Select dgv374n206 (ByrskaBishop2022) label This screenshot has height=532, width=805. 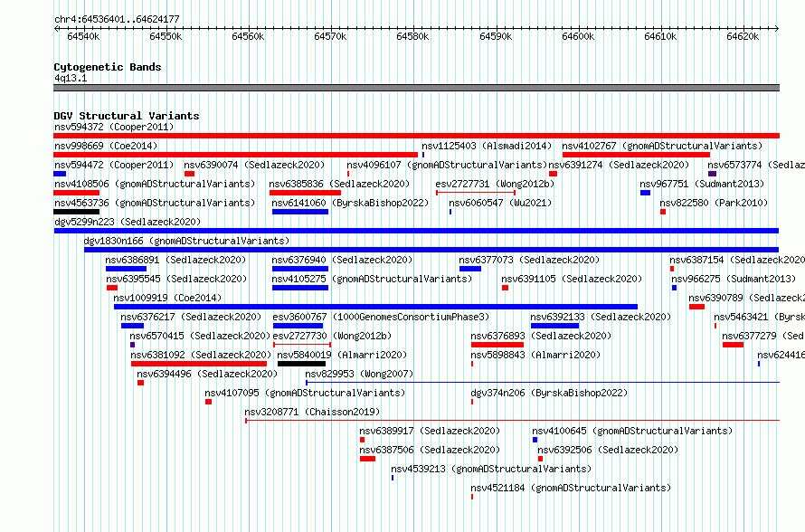click(x=549, y=393)
